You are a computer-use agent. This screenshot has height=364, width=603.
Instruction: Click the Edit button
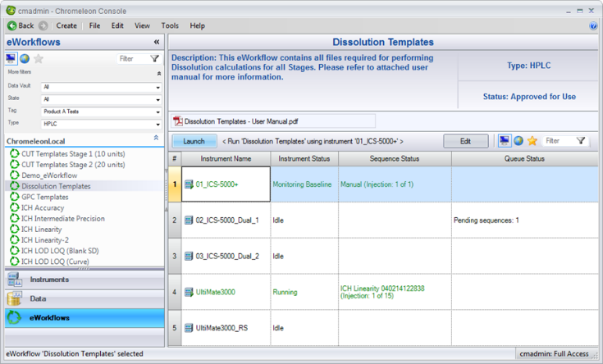(465, 141)
